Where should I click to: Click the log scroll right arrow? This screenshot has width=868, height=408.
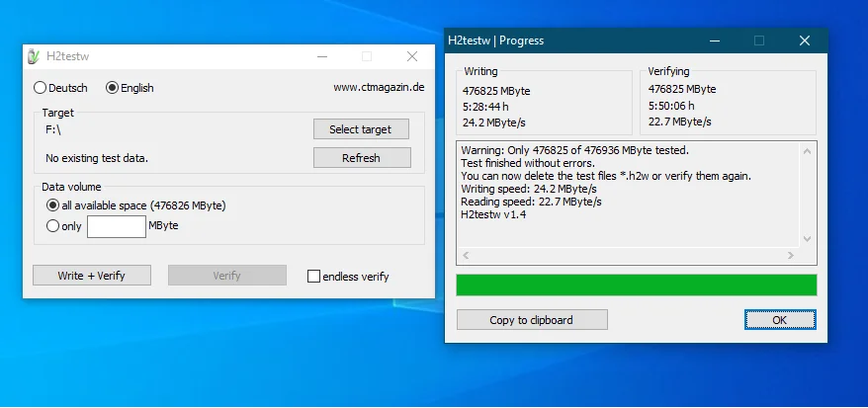791,256
